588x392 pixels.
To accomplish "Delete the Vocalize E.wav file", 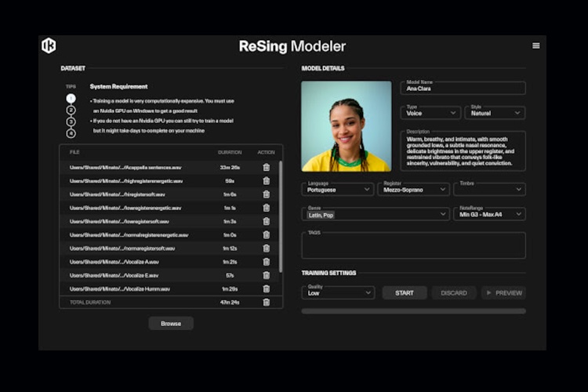I will click(x=267, y=275).
